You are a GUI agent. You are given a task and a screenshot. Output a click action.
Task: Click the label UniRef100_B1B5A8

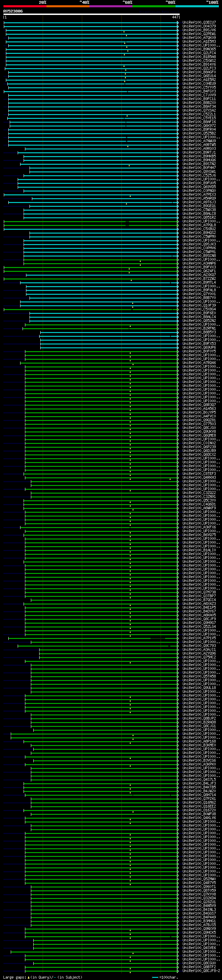199,57
